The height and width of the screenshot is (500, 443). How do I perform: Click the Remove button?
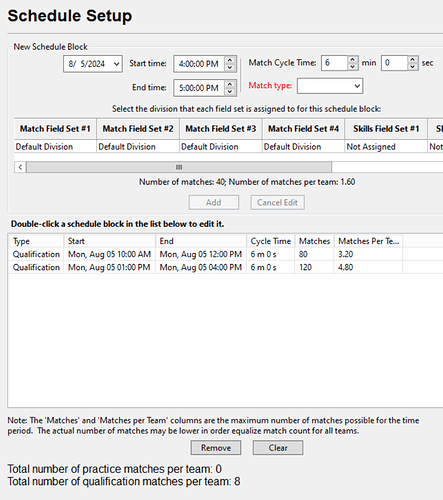216,448
